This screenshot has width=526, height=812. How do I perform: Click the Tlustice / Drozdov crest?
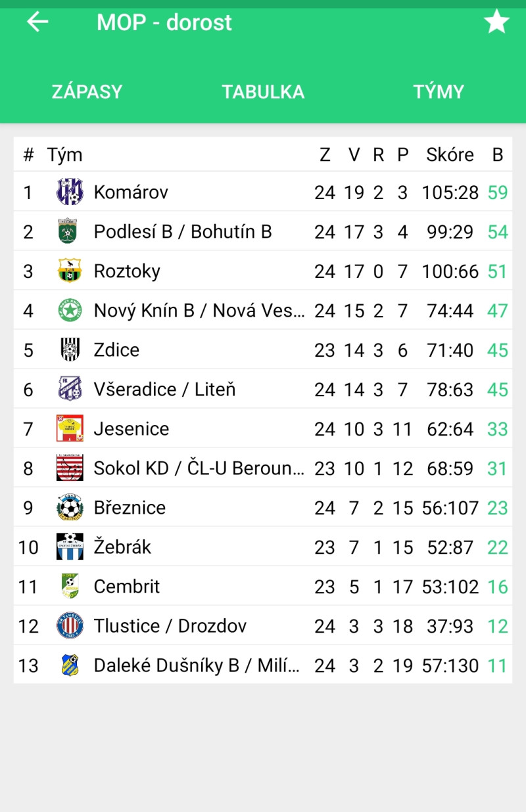pos(70,625)
